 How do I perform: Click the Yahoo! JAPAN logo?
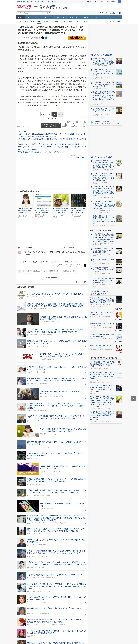pos(24,7)
